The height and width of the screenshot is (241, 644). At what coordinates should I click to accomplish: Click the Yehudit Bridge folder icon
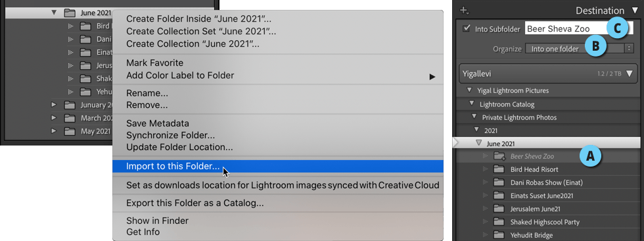(499, 235)
